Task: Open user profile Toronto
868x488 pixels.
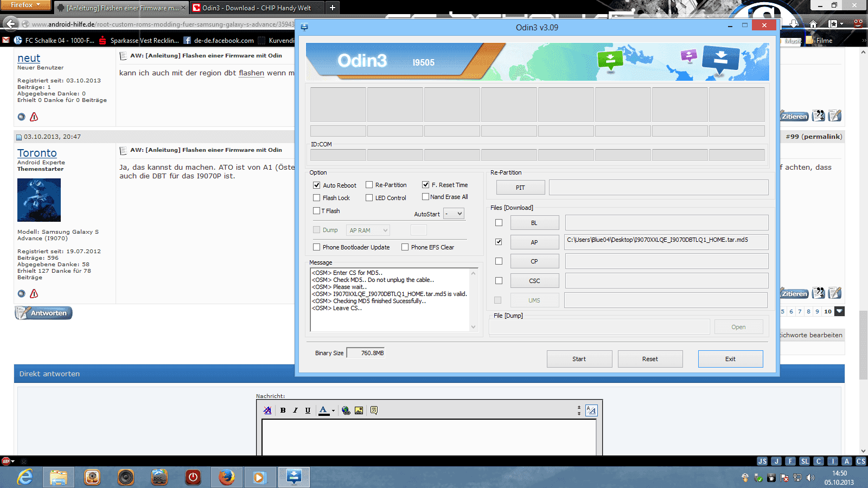Action: 37,153
